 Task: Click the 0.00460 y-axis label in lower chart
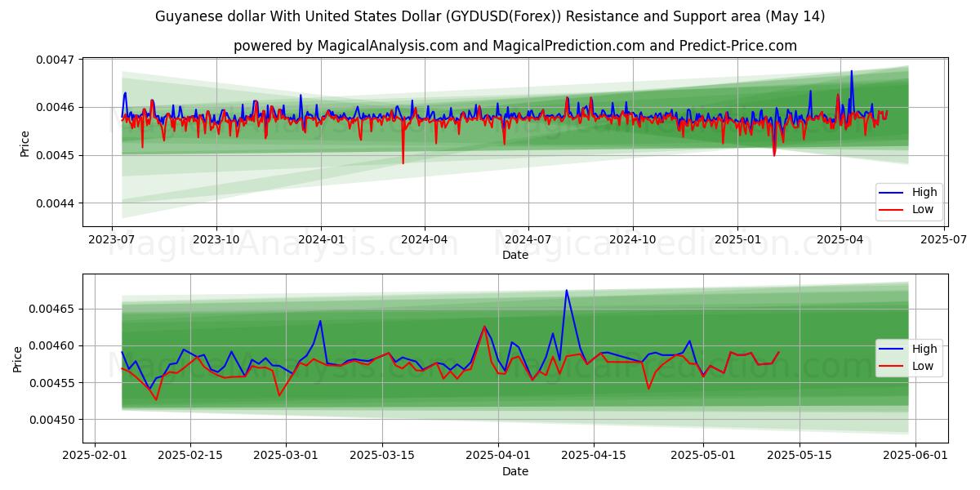pos(51,345)
